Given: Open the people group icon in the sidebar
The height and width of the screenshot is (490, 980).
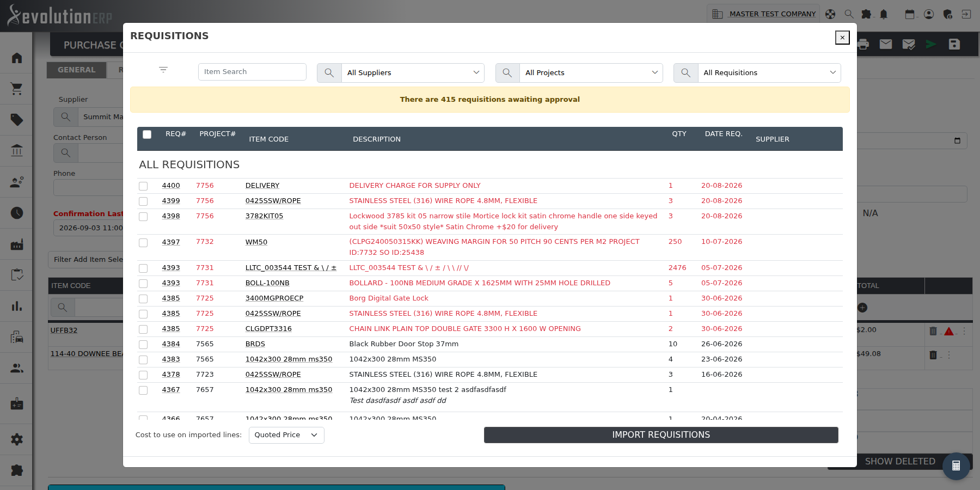Looking at the screenshot, I should pyautogui.click(x=17, y=368).
